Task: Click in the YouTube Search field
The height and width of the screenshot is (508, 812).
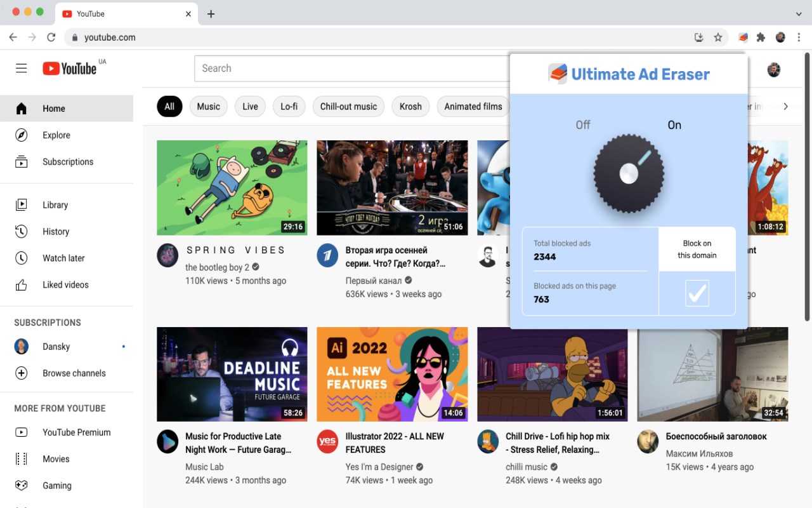Action: click(x=352, y=68)
